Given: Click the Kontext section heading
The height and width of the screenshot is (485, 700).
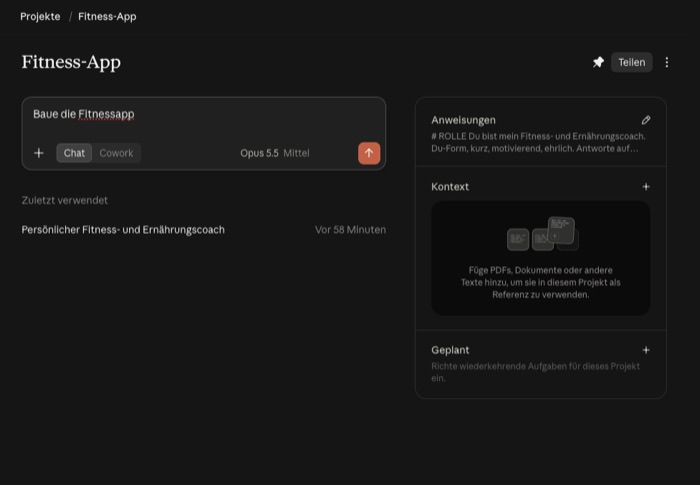Looking at the screenshot, I should (450, 187).
